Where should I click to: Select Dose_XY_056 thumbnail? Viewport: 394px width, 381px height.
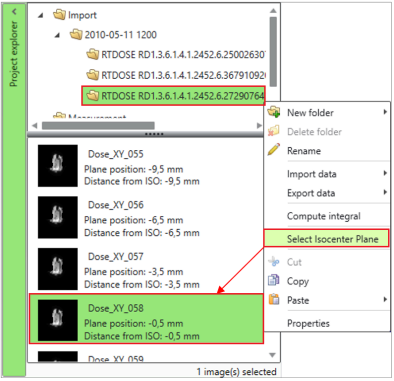(x=58, y=217)
